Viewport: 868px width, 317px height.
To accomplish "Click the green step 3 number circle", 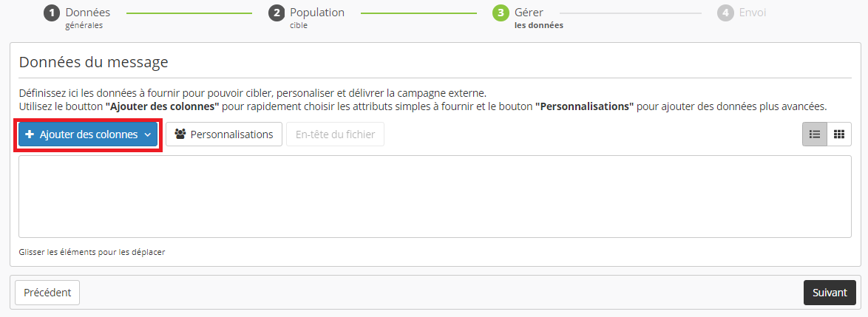I will coord(501,13).
